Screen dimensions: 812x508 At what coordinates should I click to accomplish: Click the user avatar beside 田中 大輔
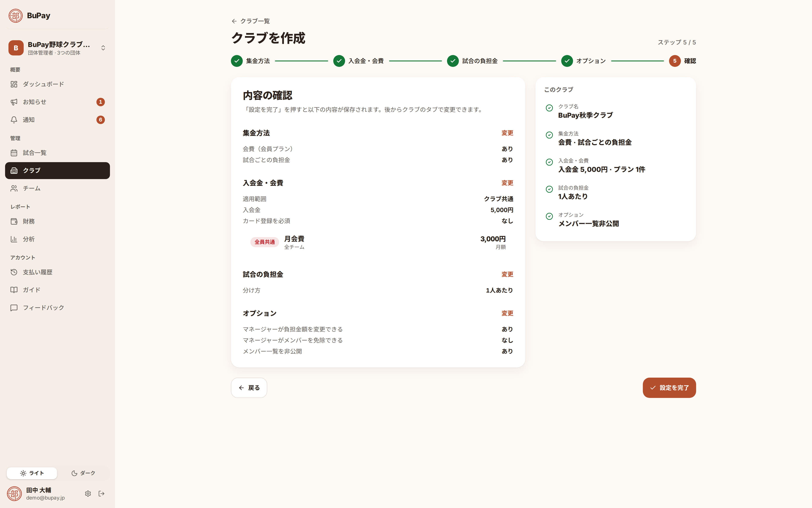14,494
